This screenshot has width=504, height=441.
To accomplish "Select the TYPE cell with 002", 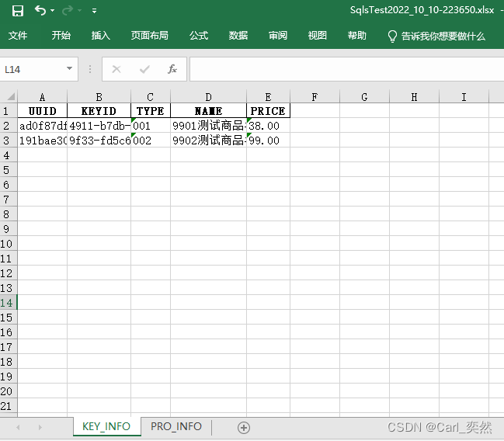I will click(151, 141).
